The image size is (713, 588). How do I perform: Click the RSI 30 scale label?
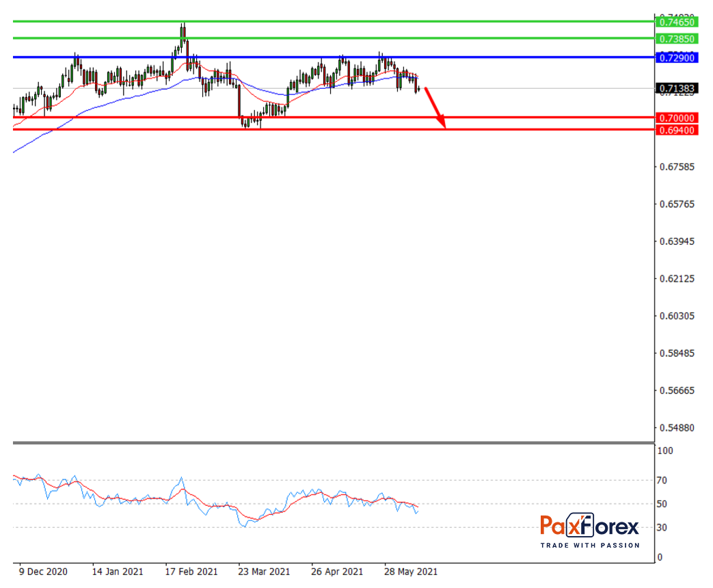(x=662, y=528)
